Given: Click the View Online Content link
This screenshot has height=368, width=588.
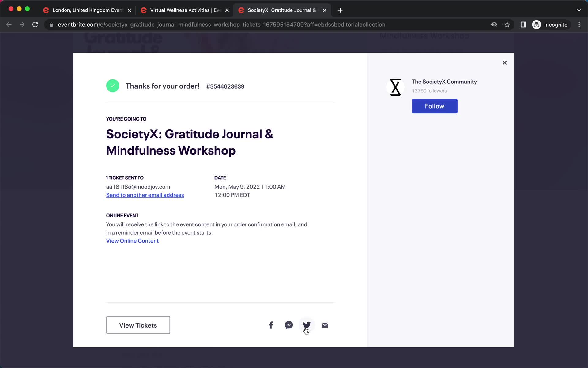Looking at the screenshot, I should pyautogui.click(x=133, y=240).
